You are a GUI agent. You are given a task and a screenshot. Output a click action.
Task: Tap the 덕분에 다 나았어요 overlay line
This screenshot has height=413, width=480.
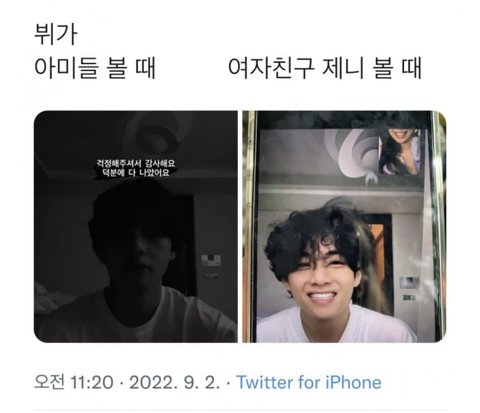click(x=136, y=173)
